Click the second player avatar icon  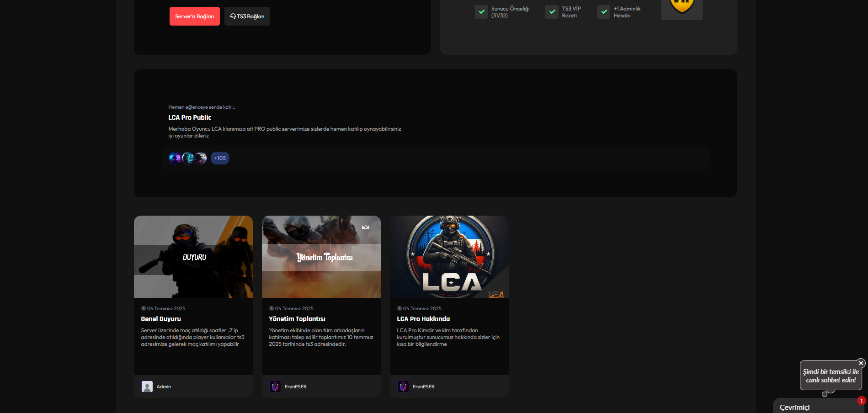click(188, 158)
